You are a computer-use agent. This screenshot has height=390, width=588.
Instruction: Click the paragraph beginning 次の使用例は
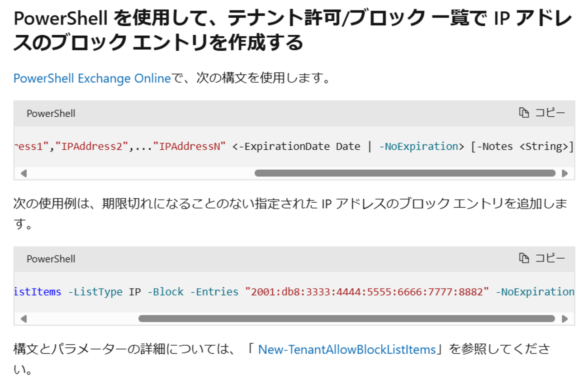(x=290, y=214)
